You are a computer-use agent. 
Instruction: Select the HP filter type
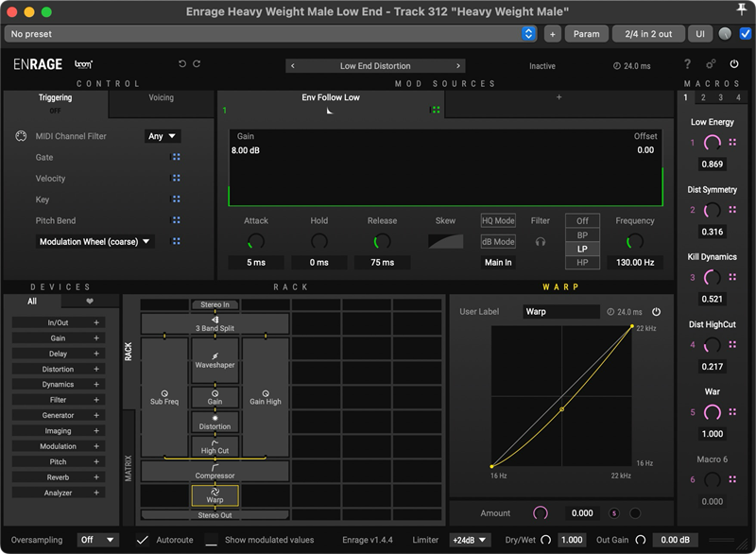582,263
